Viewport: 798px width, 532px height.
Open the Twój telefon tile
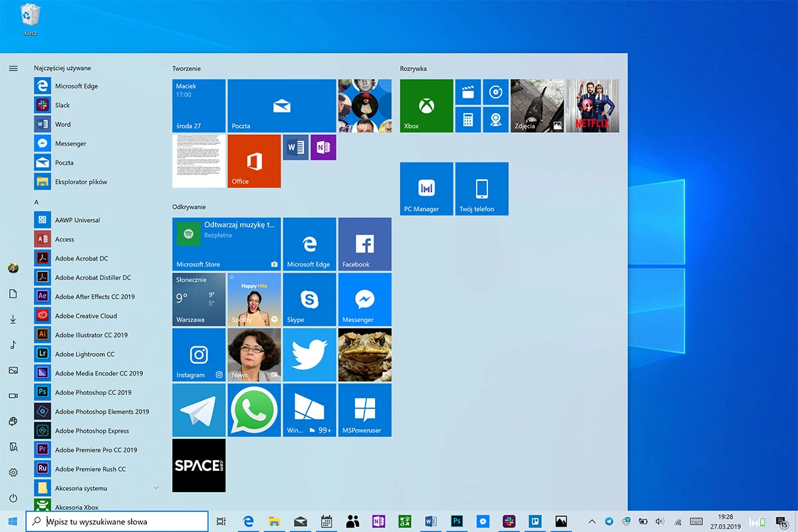coord(482,189)
